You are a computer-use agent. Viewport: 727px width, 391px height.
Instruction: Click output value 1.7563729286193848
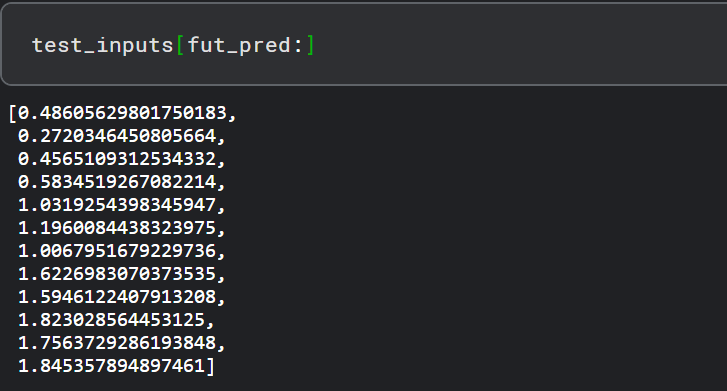click(117, 343)
